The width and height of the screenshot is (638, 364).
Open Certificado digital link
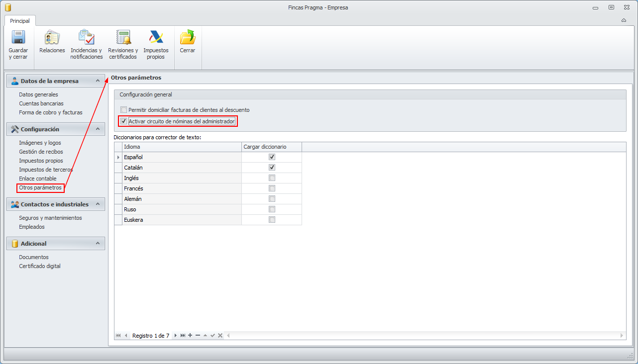(x=40, y=266)
